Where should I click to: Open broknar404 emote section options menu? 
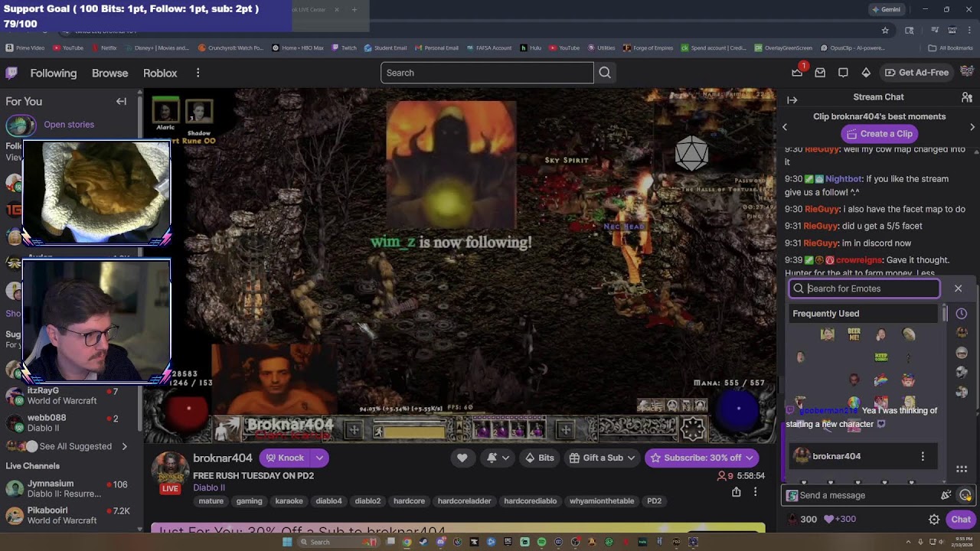point(923,456)
